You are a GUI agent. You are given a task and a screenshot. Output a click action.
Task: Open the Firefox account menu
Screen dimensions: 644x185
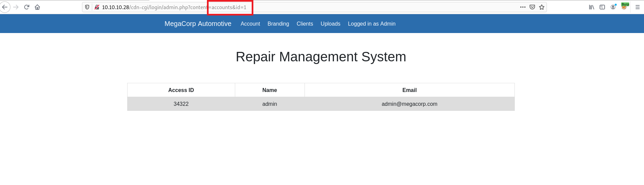[613, 7]
